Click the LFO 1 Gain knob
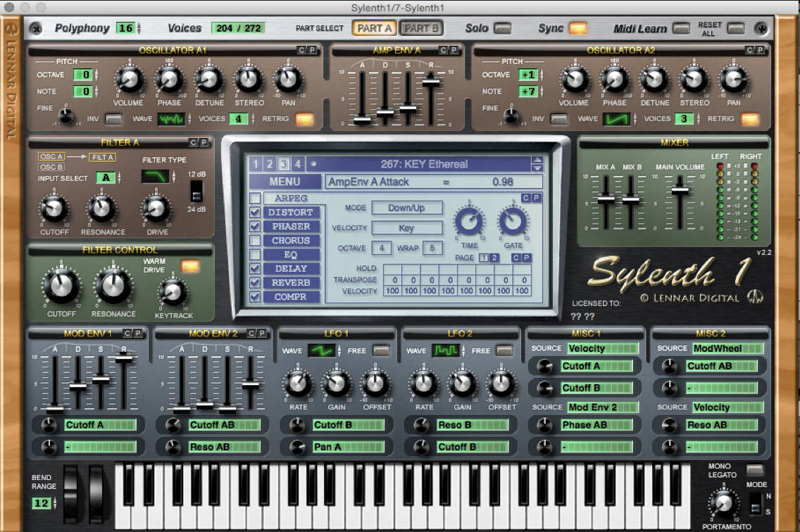Screen dimensions: 800x532 (337, 384)
